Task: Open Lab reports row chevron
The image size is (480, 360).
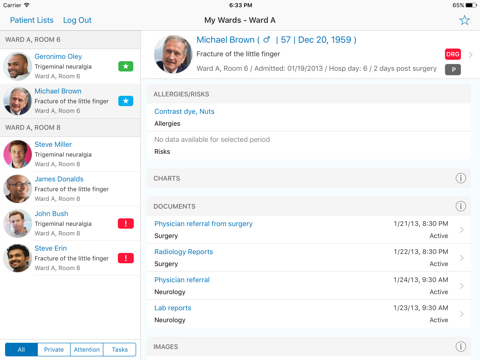Action: (462, 314)
